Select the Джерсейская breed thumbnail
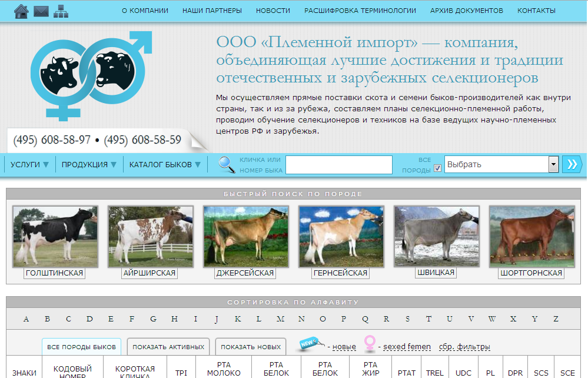 (x=246, y=237)
